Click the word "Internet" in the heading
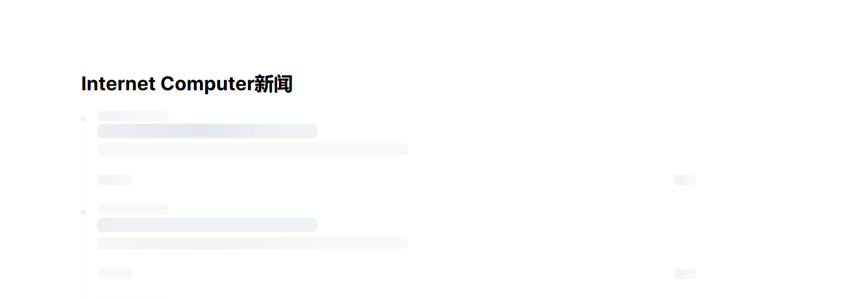868x299 pixels. pos(119,84)
